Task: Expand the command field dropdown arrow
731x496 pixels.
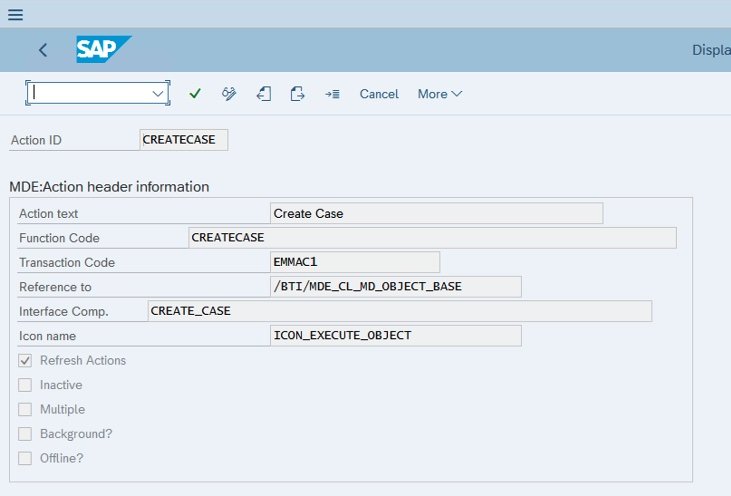Action: 158,94
